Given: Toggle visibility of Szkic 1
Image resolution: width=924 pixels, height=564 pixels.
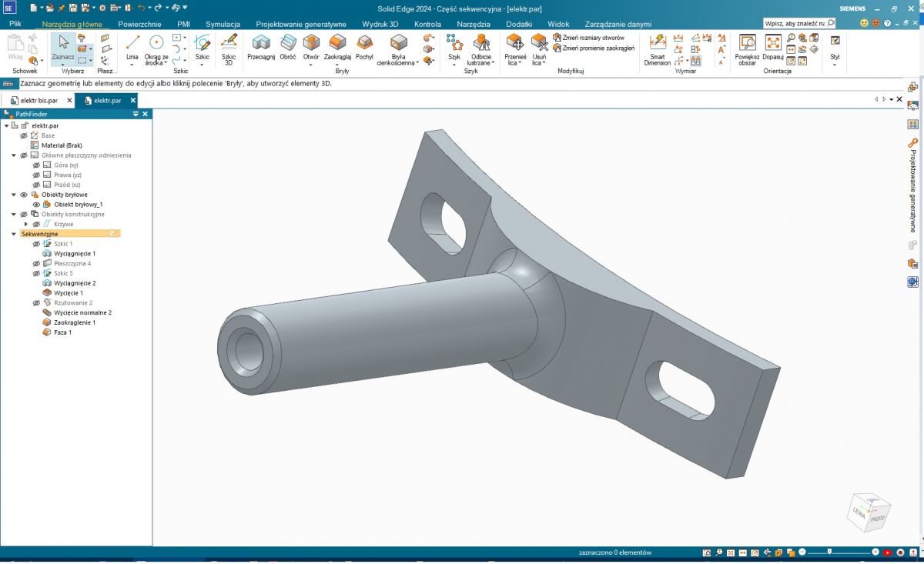Looking at the screenshot, I should (36, 244).
